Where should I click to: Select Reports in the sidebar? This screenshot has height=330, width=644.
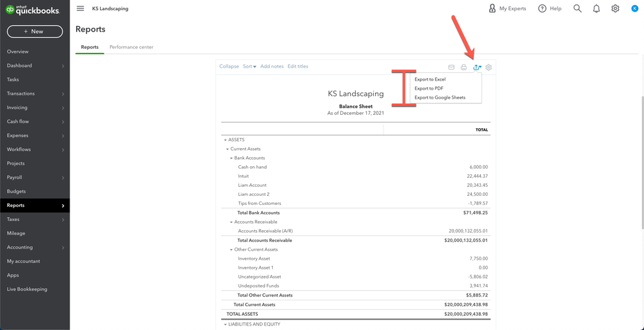coord(35,205)
